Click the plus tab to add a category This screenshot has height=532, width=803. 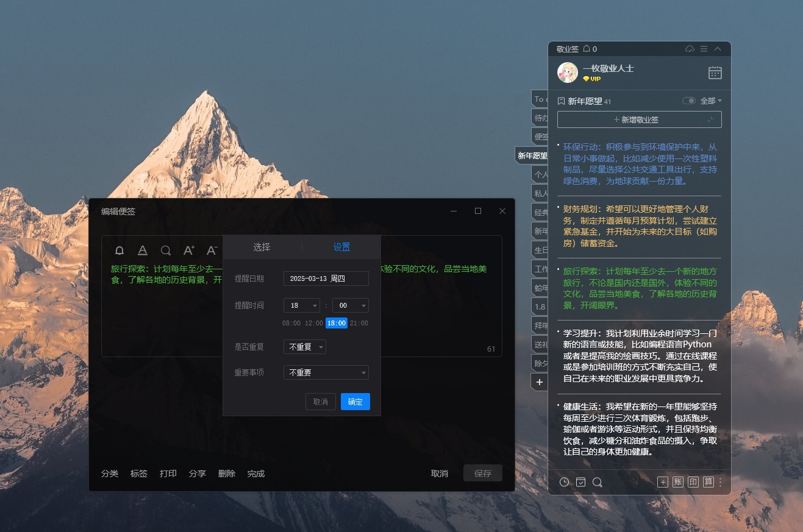pyautogui.click(x=540, y=383)
